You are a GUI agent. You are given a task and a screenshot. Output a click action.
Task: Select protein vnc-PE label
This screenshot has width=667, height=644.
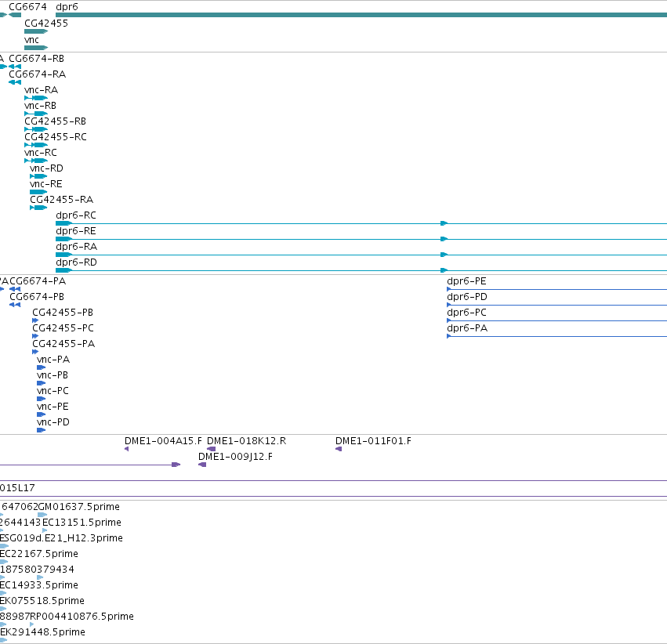53,407
